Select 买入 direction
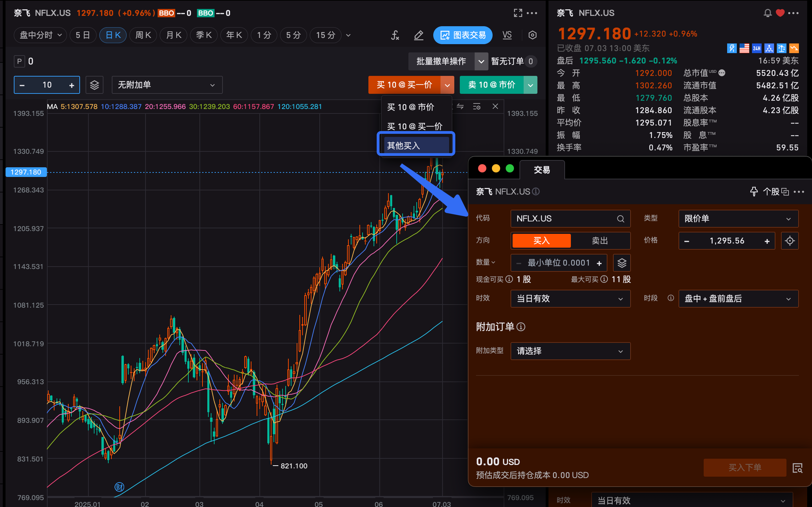The height and width of the screenshot is (507, 812). coord(541,241)
